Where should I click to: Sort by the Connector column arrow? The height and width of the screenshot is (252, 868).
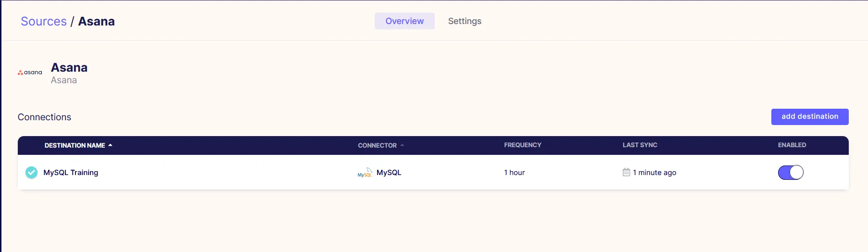click(402, 145)
